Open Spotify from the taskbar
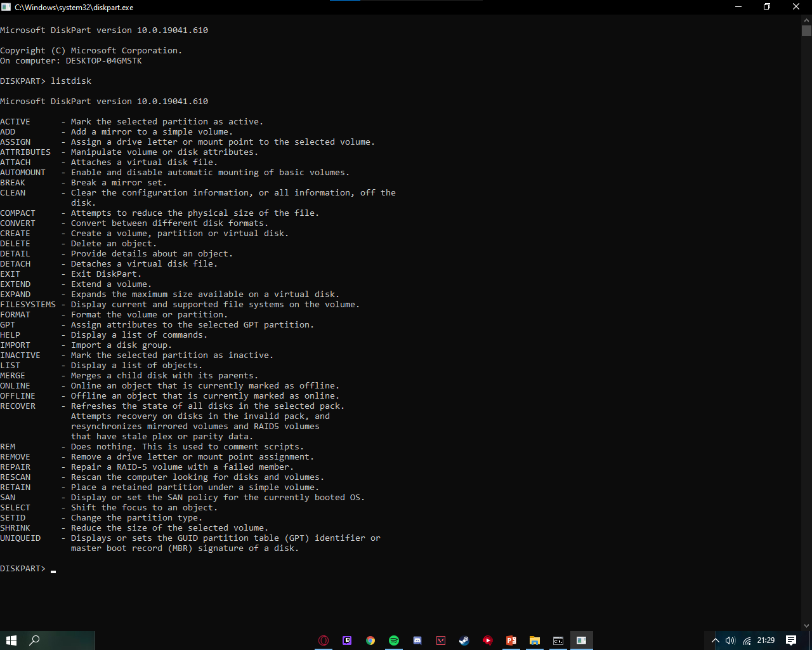The height and width of the screenshot is (650, 812). (394, 640)
